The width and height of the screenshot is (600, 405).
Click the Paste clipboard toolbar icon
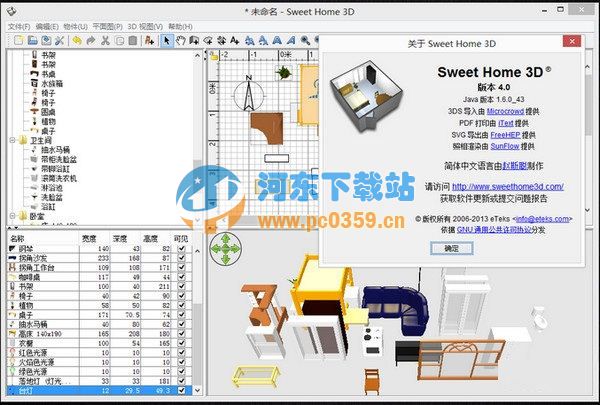[133, 40]
